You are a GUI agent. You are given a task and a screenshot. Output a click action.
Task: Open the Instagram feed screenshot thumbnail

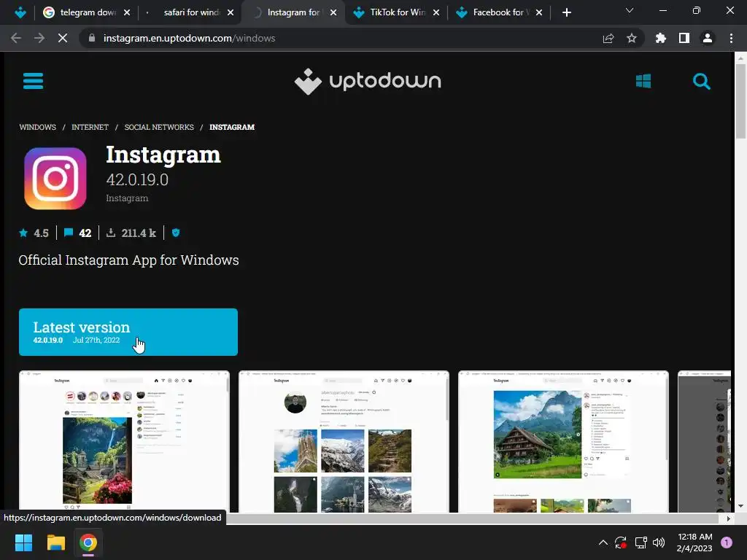[x=124, y=441]
